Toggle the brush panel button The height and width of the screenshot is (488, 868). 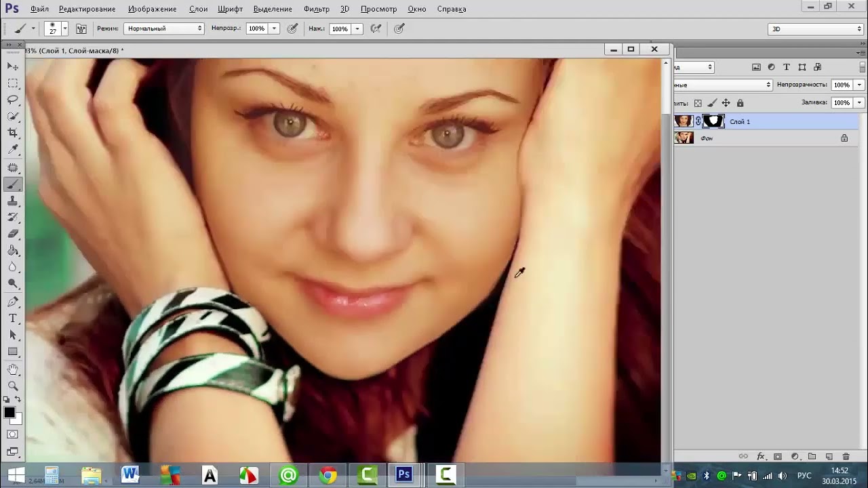tap(81, 28)
